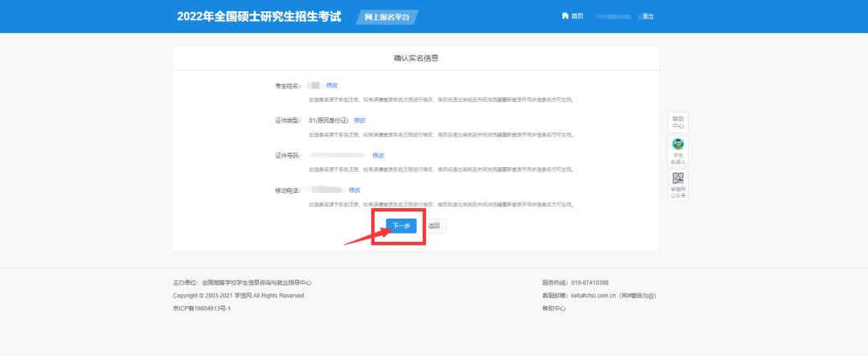Click the 移动电话 label
Viewport: 868px width, 356px height.
pyautogui.click(x=289, y=190)
